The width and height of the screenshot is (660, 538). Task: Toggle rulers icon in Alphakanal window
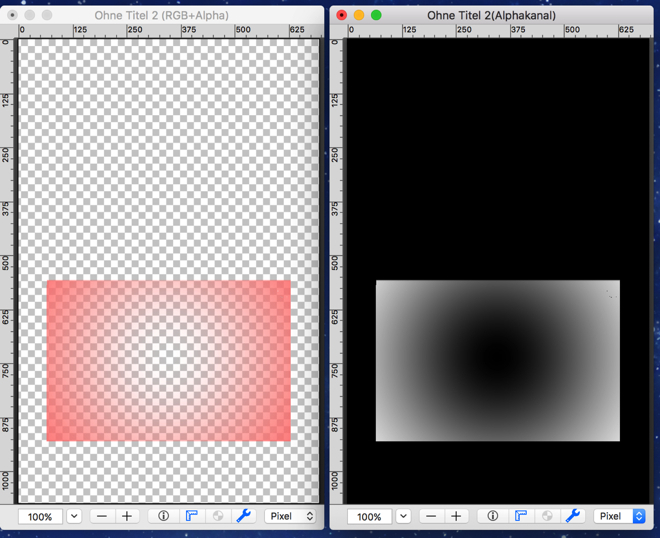[x=521, y=516]
